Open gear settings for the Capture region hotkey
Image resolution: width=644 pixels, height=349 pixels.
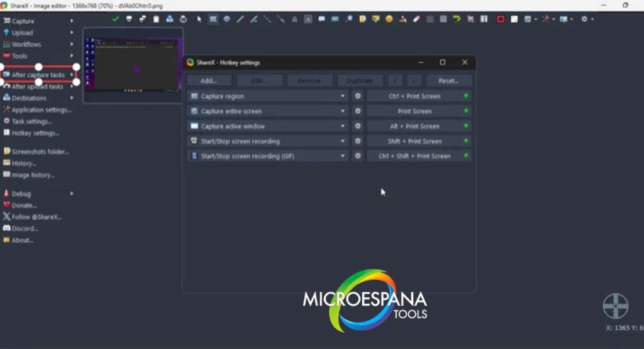coord(357,96)
